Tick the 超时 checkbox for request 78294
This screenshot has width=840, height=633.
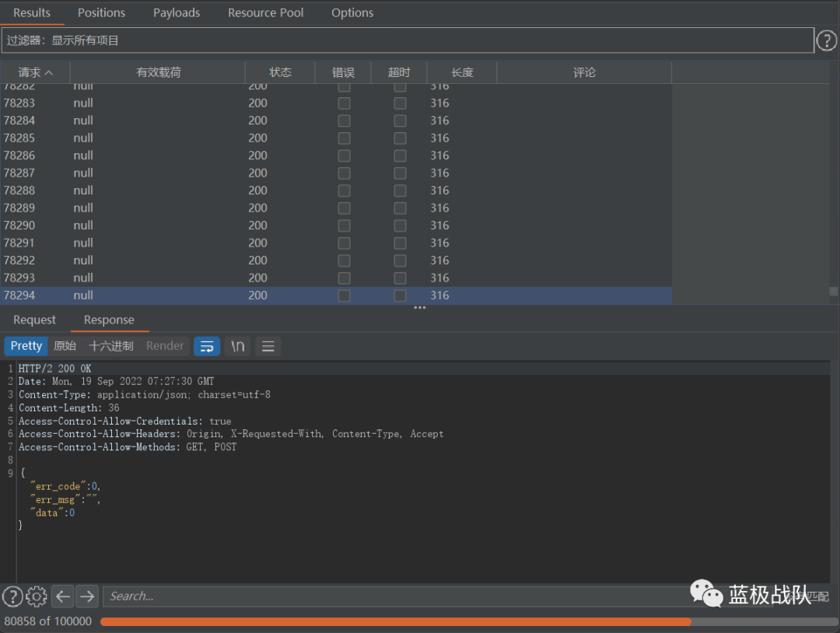click(x=400, y=296)
